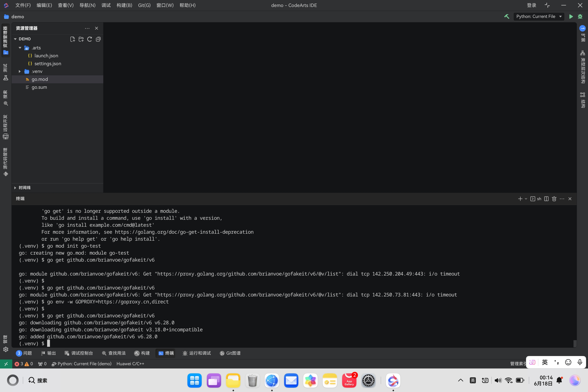Collapse the .arts folder
This screenshot has height=392, width=588.
[x=20, y=48]
